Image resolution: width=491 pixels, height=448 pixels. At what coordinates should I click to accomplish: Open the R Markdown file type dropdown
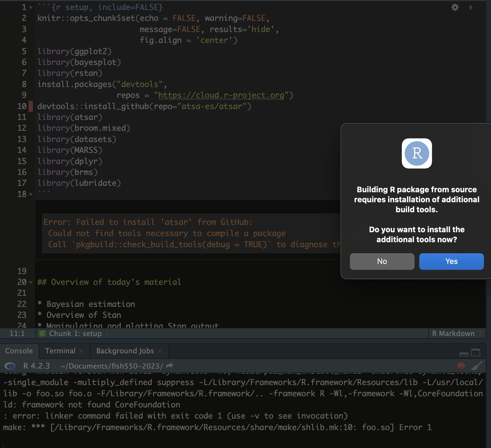(457, 333)
